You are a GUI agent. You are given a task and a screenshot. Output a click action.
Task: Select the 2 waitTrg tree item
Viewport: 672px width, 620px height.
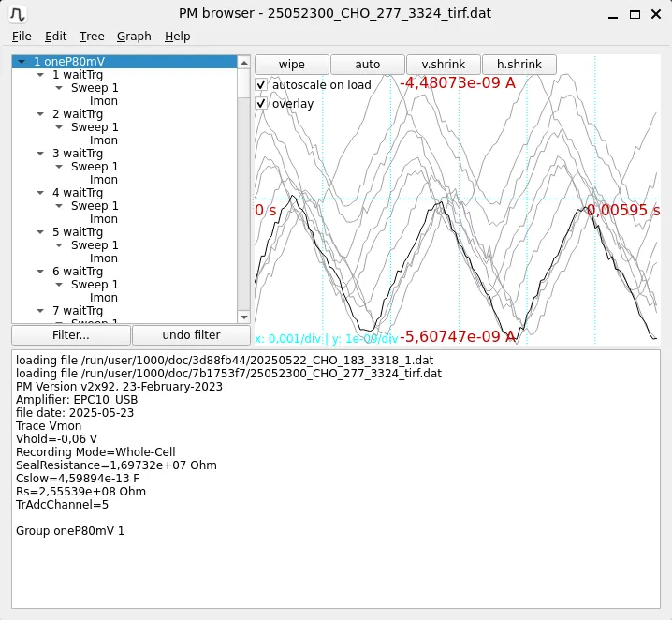78,114
